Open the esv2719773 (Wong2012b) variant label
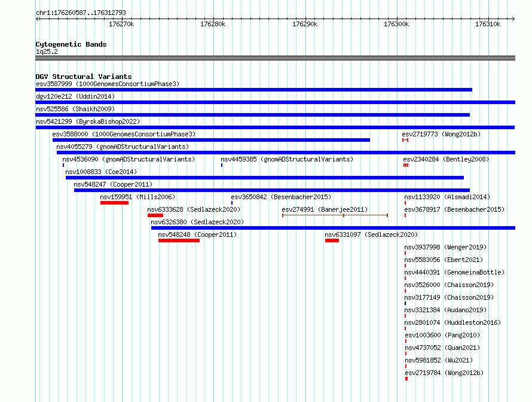 441,134
